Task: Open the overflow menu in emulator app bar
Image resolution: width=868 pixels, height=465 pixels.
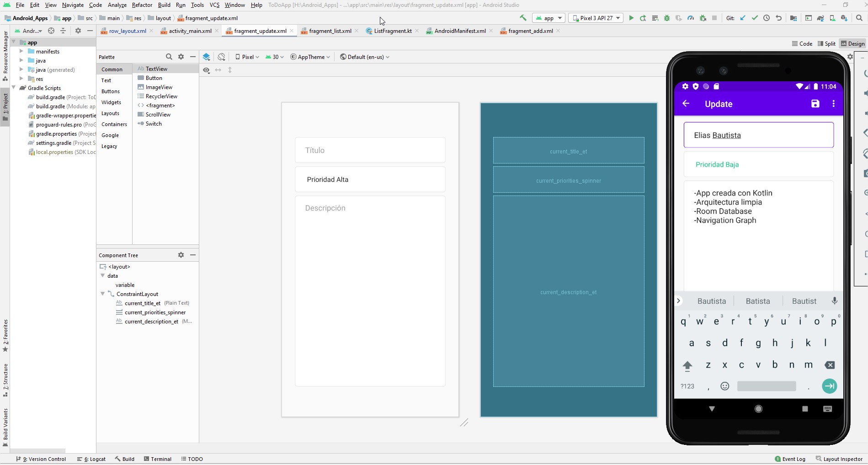Action: [x=834, y=104]
